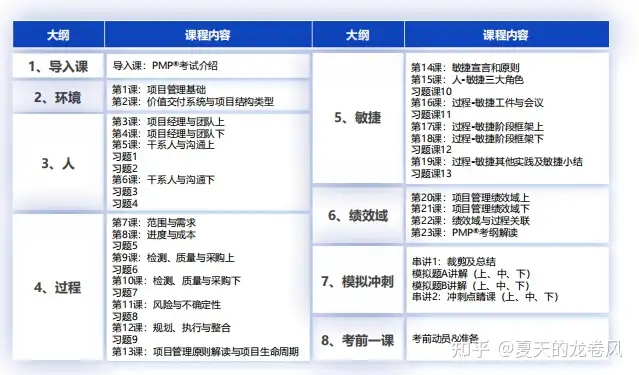Screen dimensions: 639x375
Task: Select '第19课: 过程-敏捷其他实践及敏捷小结' text
Action: point(497,161)
